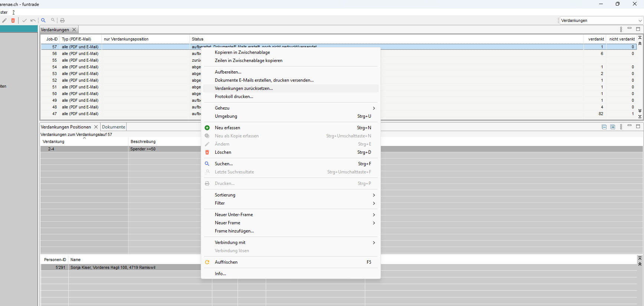Screen dimensions: 644x306
Task: Click the undo arrow toolbar icon
Action: (x=33, y=20)
